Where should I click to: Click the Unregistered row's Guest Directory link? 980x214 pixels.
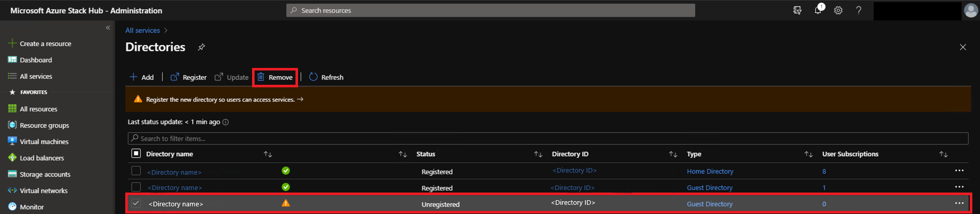(710, 204)
